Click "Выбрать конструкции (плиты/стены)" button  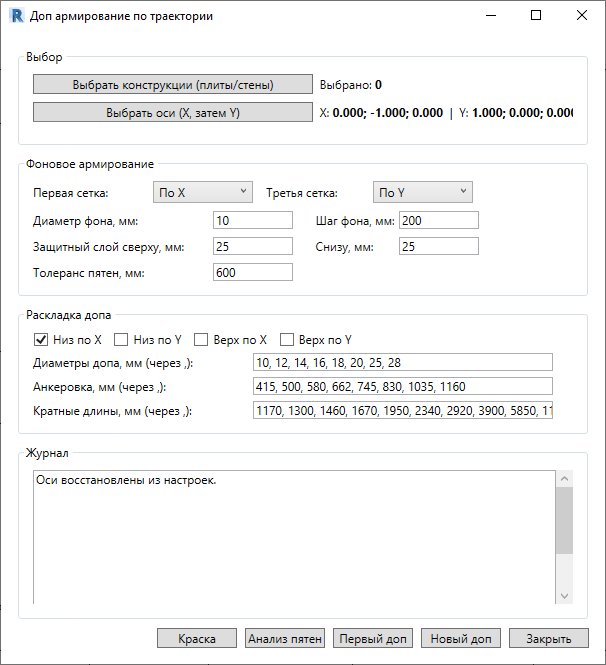pos(173,84)
